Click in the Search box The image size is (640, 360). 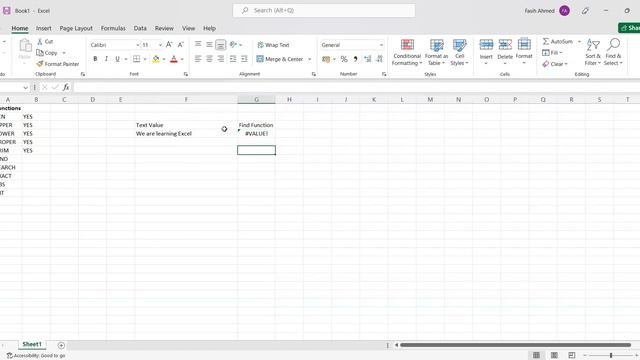[x=324, y=10]
